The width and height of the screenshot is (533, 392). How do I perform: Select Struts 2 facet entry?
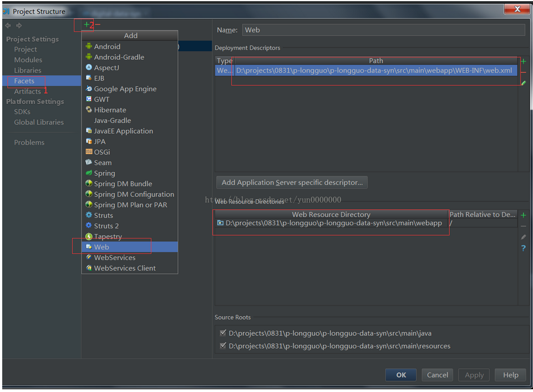130,226
